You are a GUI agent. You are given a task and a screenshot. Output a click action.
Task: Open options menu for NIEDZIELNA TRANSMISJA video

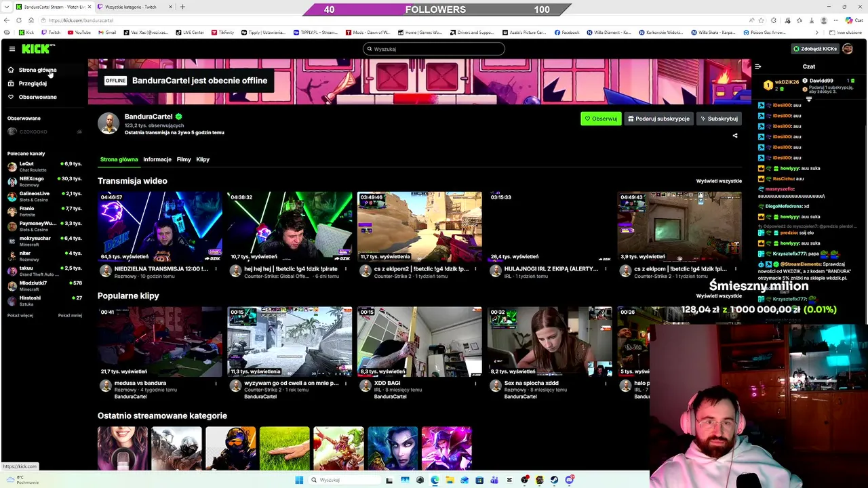216,269
